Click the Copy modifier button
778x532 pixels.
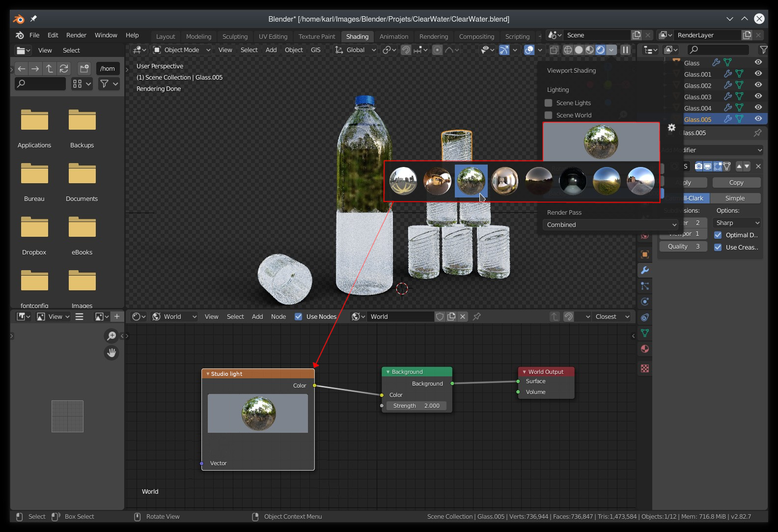tap(736, 182)
